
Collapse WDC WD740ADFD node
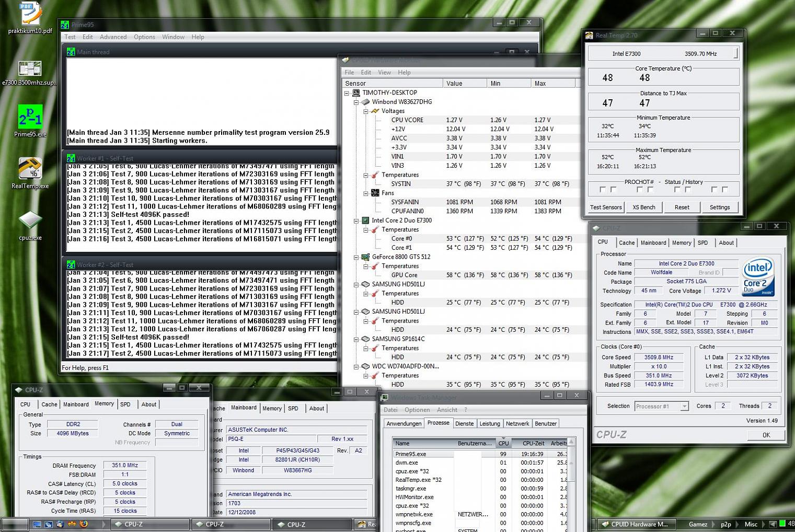click(x=356, y=367)
